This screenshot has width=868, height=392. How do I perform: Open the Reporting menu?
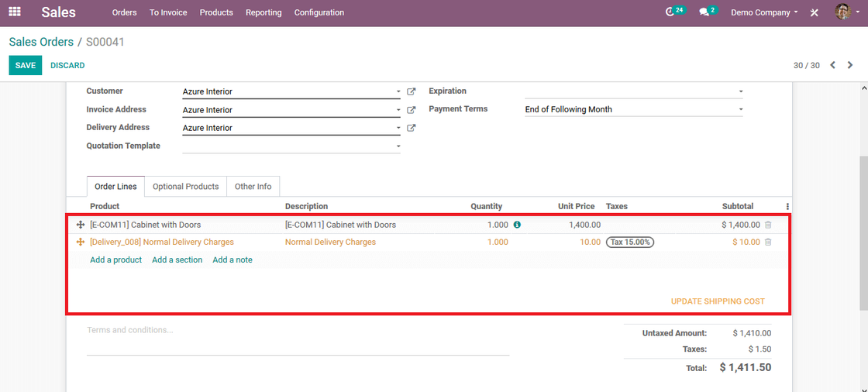(x=263, y=12)
